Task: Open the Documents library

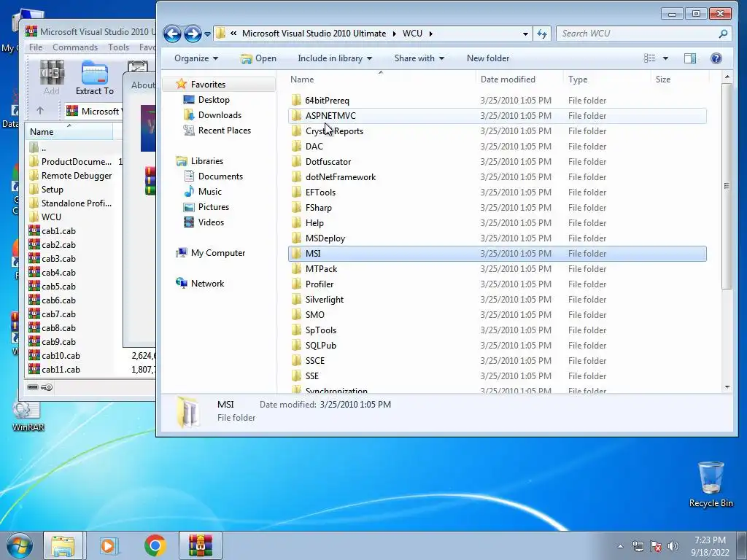Action: click(220, 176)
